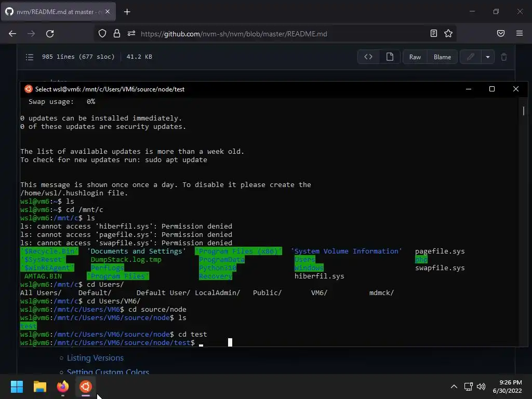
Task: Click the edit pencil icon
Action: coord(471,57)
